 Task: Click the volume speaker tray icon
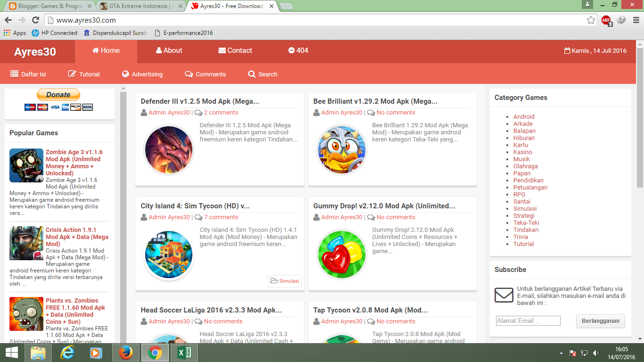[x=596, y=353]
